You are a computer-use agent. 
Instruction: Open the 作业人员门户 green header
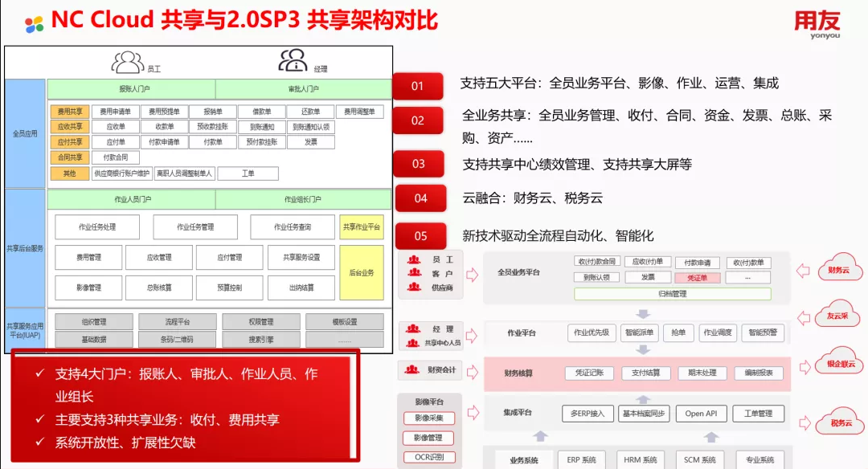click(x=132, y=199)
